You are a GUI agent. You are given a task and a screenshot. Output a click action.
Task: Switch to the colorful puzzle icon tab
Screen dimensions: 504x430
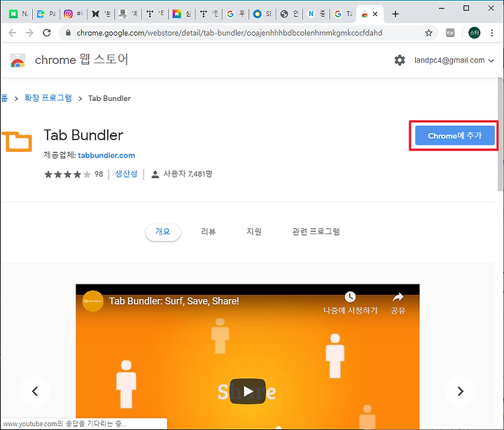pos(181,14)
